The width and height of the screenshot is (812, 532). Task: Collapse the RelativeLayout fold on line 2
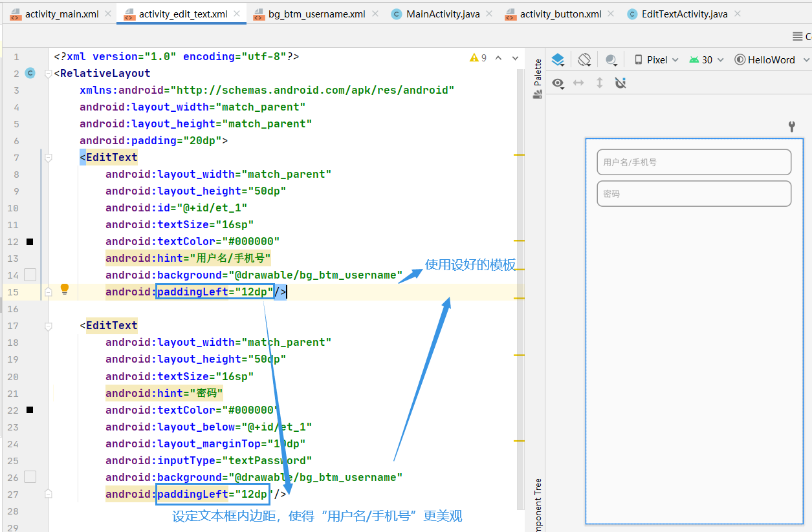(48, 74)
